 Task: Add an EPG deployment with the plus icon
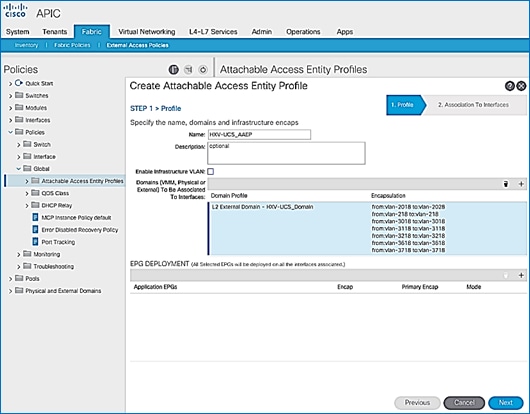pyautogui.click(x=521, y=275)
